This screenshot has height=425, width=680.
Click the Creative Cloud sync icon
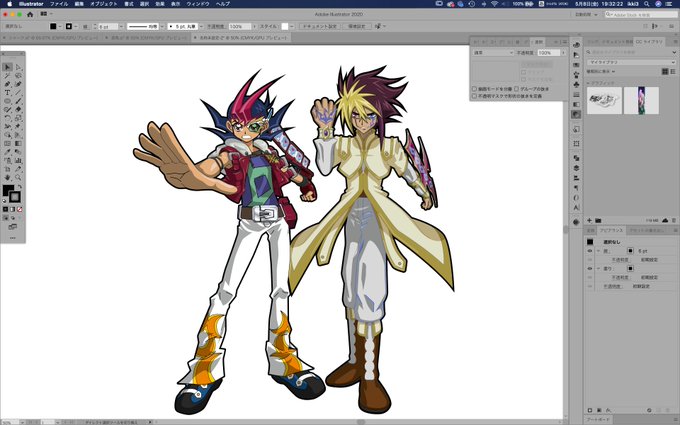point(665,221)
